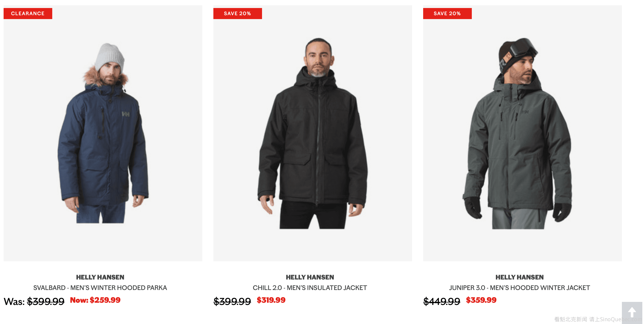This screenshot has width=644, height=324.
Task: Click the $359.99 sale price
Action: point(481,300)
